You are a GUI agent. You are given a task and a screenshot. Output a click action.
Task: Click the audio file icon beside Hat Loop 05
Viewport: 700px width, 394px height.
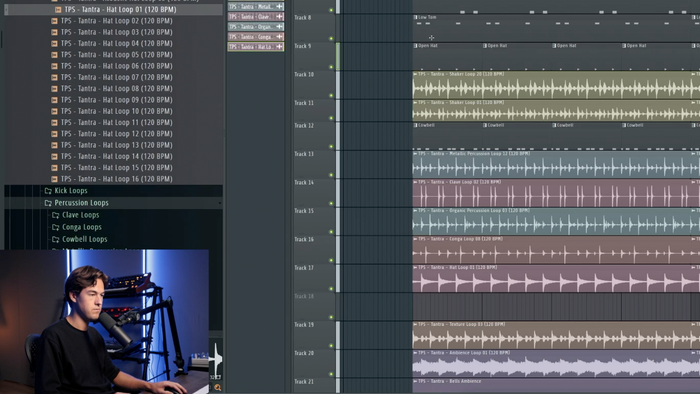(x=54, y=55)
